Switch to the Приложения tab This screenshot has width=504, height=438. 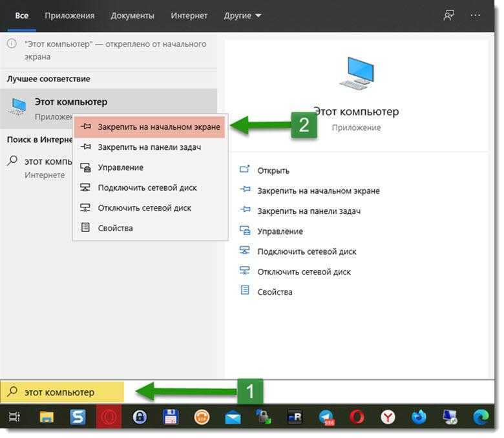tap(69, 16)
